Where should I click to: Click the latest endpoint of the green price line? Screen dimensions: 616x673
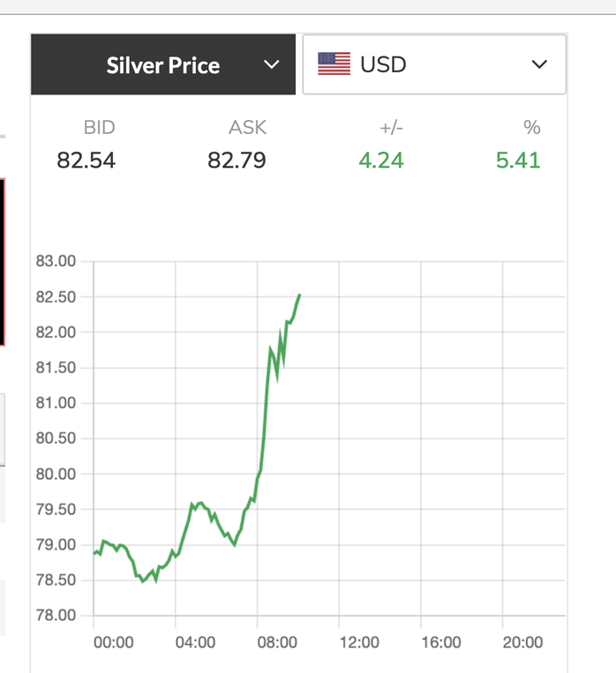tap(299, 295)
